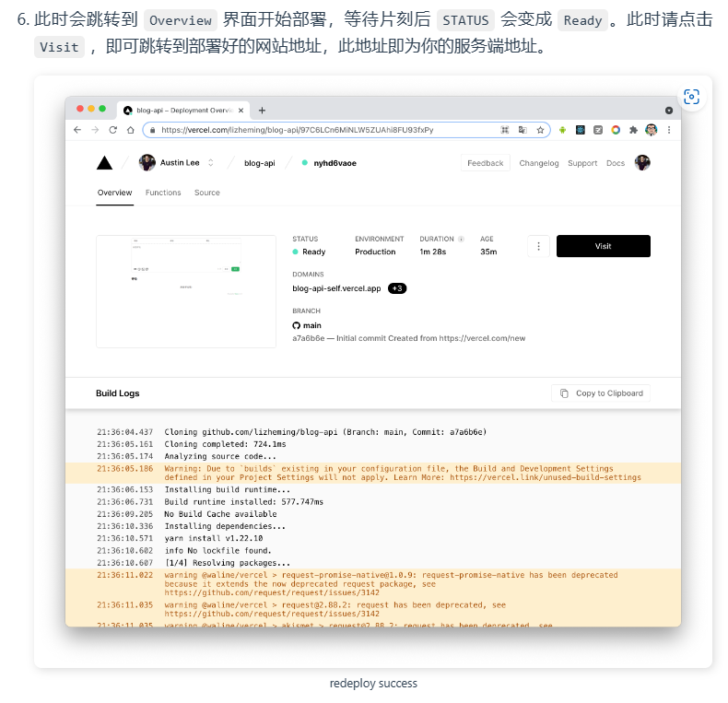The height and width of the screenshot is (703, 728).
Task: Click the 21:36:05.186 builds warning log entry
Action: [373, 474]
